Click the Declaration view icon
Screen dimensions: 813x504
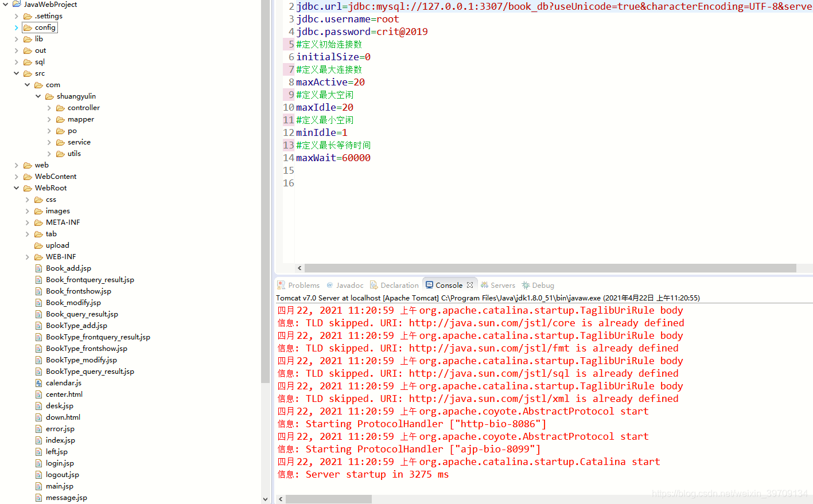374,285
